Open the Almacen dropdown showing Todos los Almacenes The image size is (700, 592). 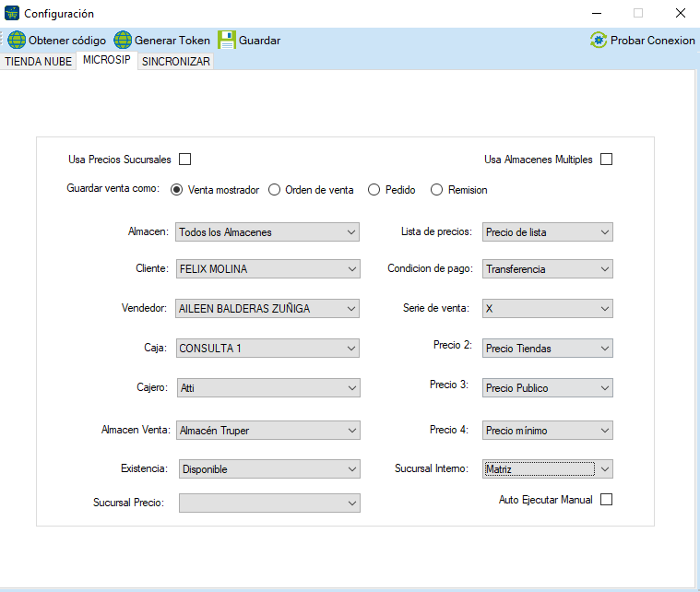267,232
